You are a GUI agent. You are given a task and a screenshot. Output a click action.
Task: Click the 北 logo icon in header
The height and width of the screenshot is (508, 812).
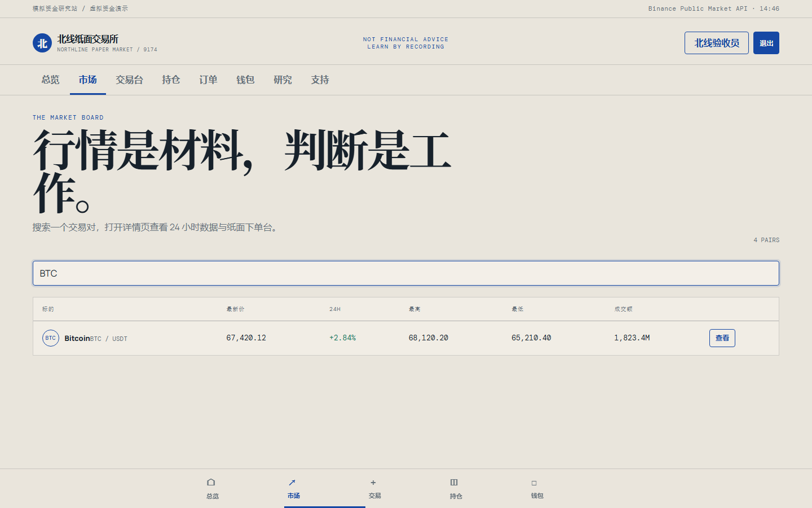click(42, 43)
